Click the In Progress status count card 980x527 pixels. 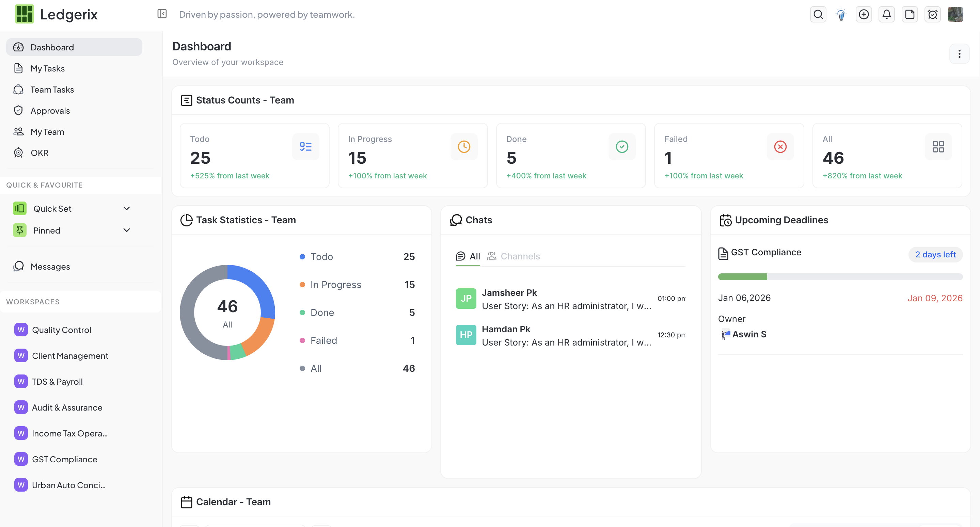[412, 156]
